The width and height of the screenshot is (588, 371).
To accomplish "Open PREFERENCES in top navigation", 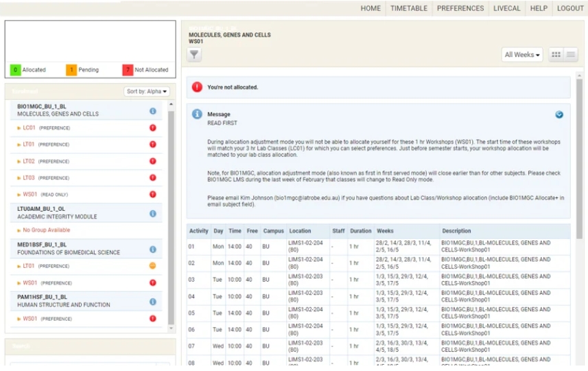I will [x=460, y=8].
